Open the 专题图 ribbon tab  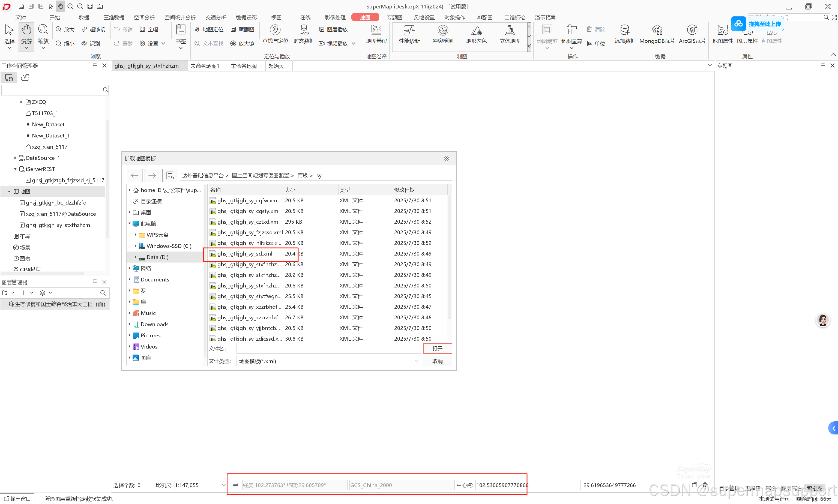[394, 18]
